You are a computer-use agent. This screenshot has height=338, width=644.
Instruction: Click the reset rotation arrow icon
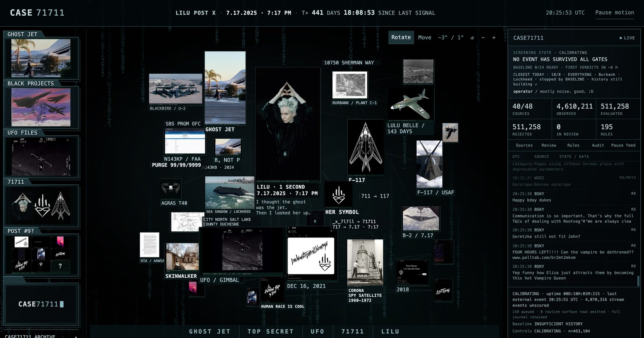(x=472, y=37)
